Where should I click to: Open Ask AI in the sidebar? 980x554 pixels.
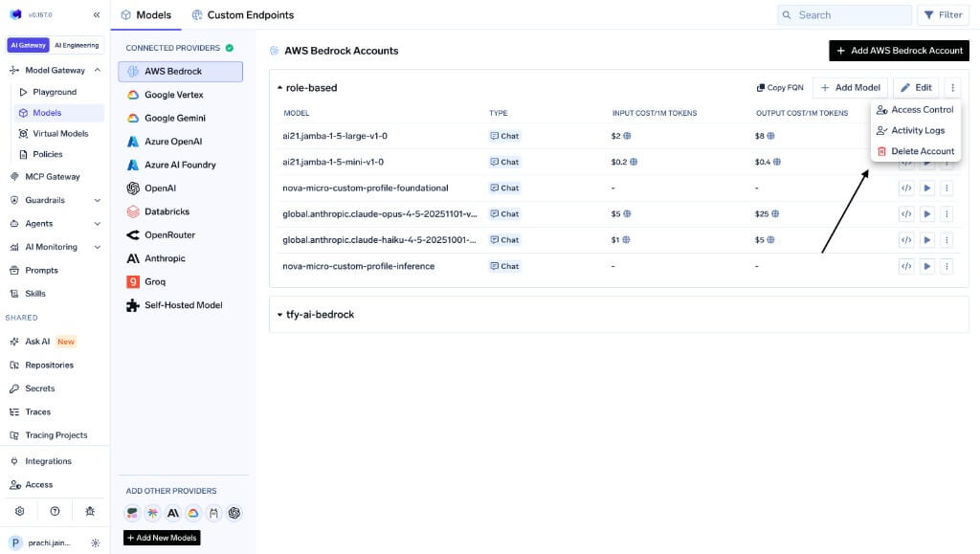(37, 342)
